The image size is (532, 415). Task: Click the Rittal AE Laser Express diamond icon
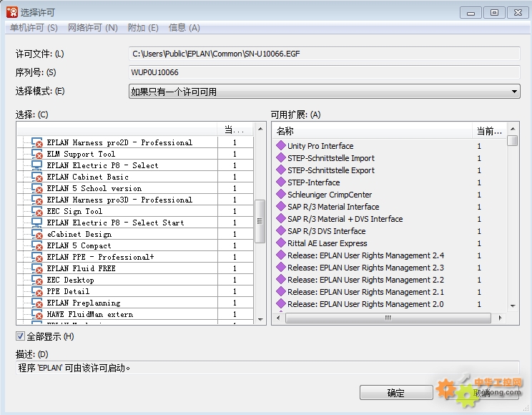tap(281, 243)
